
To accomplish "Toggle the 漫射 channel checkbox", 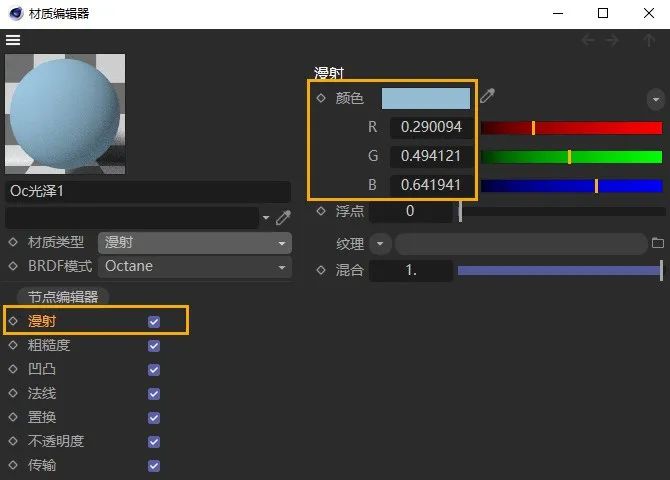I will (154, 321).
